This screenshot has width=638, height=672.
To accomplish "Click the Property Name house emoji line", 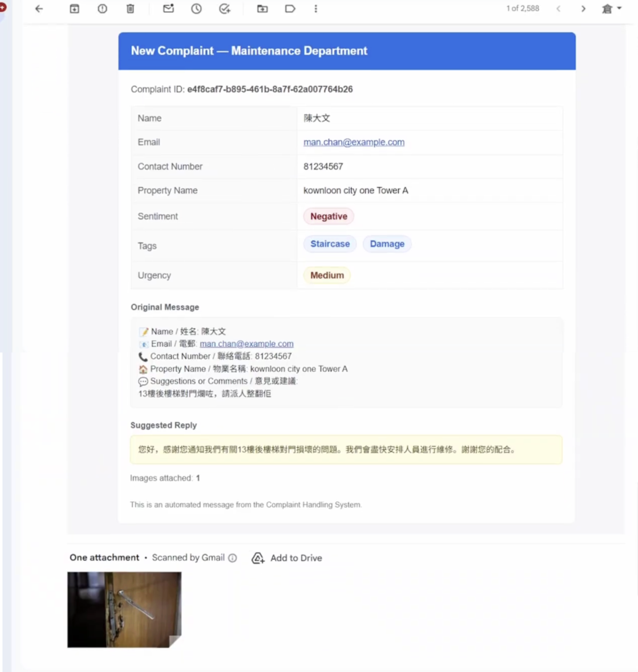I will click(243, 369).
